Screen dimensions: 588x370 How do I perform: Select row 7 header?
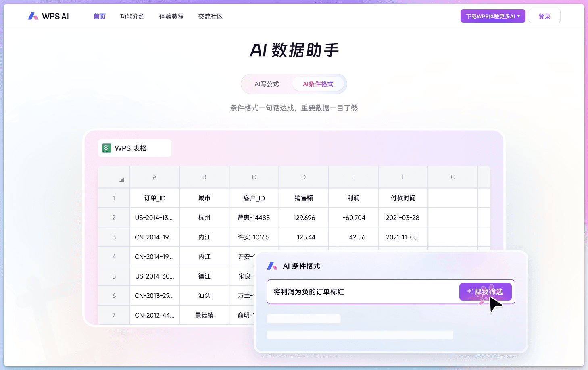[x=114, y=315]
